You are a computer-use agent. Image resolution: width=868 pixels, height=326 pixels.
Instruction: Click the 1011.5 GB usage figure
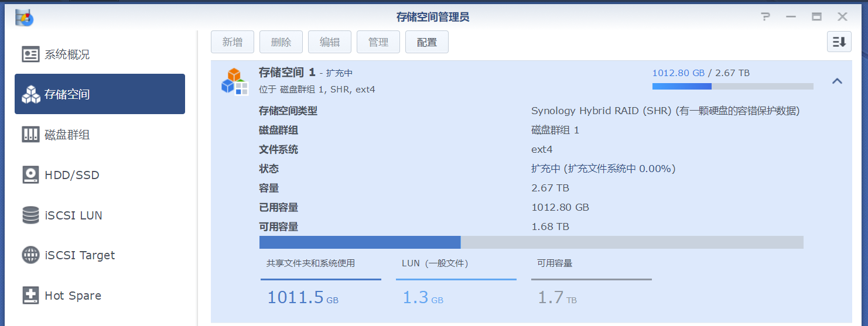pos(303,297)
